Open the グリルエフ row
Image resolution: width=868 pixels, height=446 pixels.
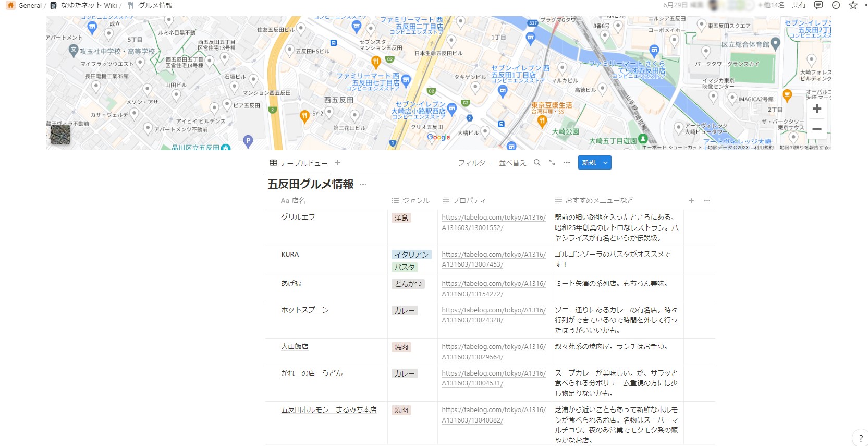pos(298,217)
